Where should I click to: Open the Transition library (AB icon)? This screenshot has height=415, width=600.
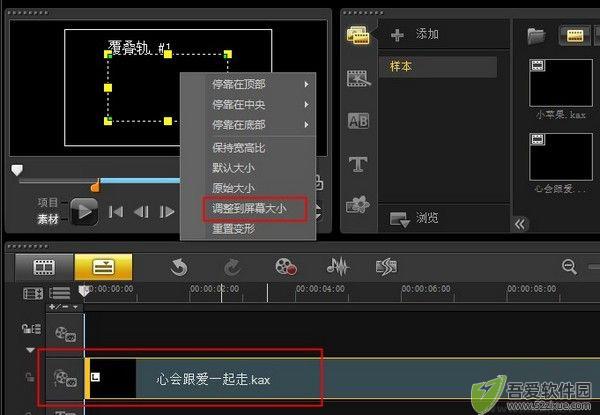pos(358,121)
